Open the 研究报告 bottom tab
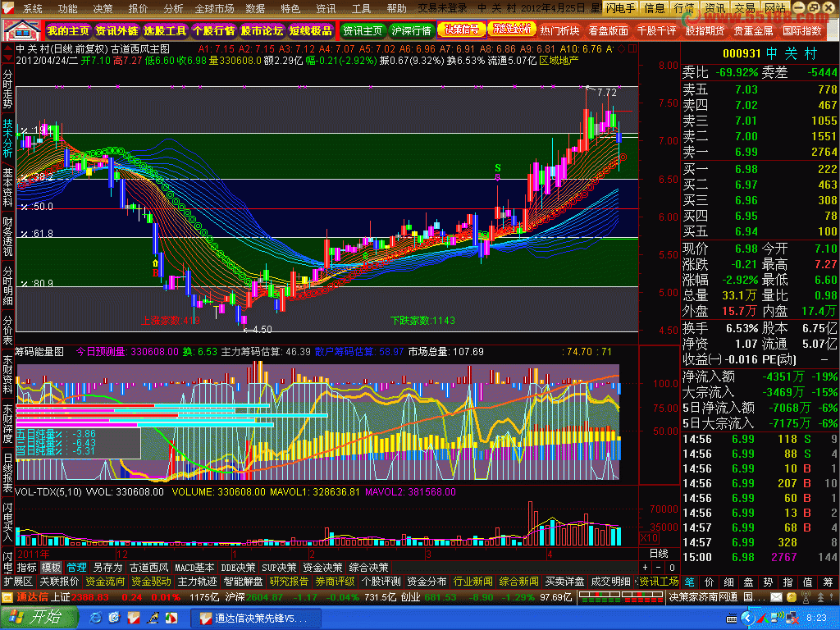840x630 pixels. [289, 582]
